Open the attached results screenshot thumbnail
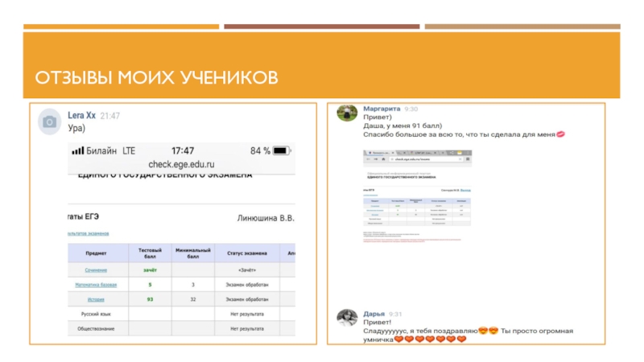 (x=417, y=196)
